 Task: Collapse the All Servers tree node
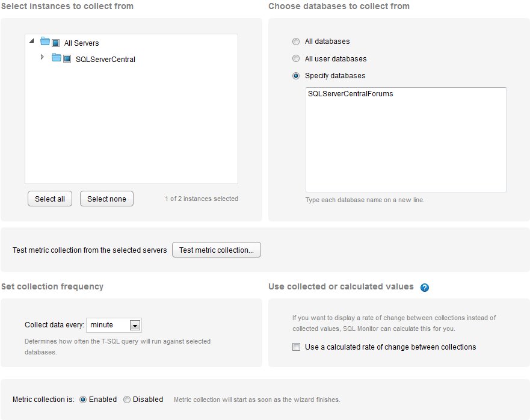(31, 42)
